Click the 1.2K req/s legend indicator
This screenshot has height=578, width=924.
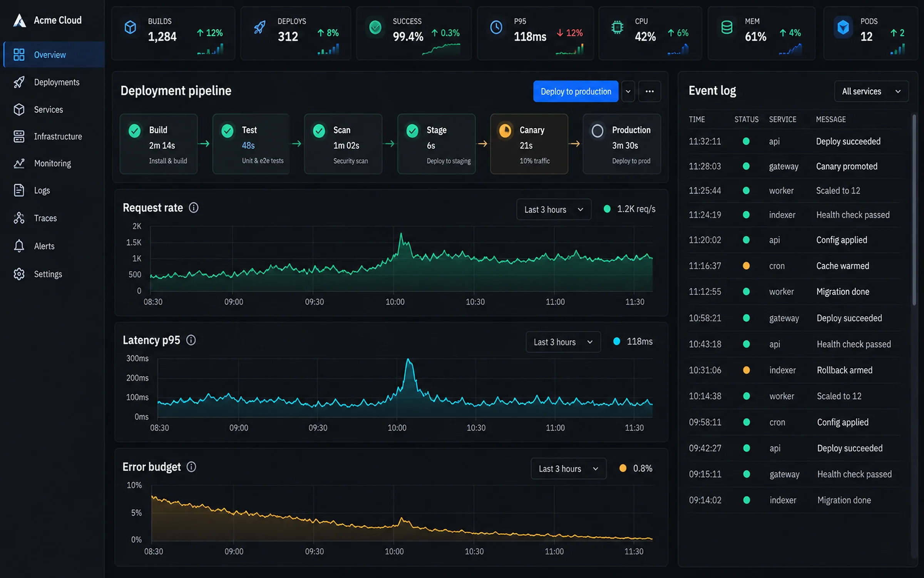[x=607, y=209]
